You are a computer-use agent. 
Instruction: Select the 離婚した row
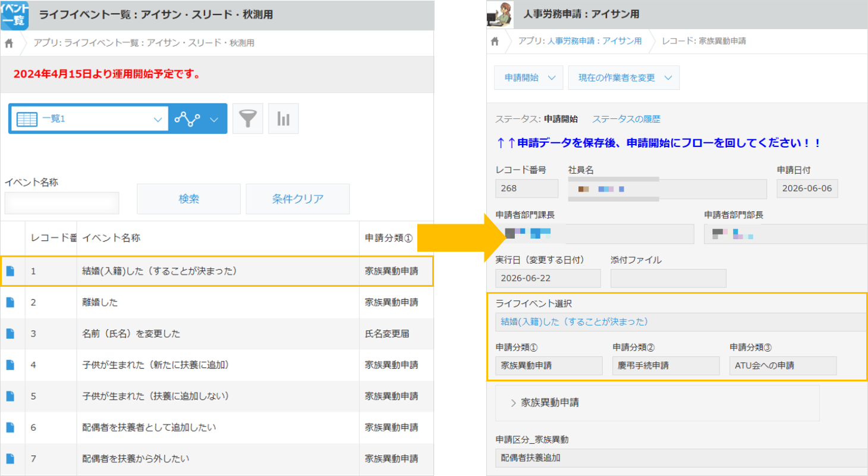point(217,302)
